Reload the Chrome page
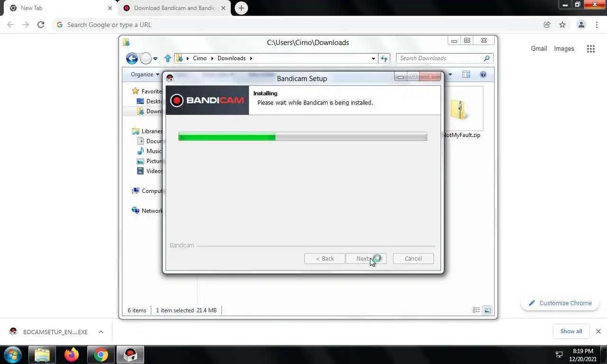Screen dimensions: 607x364 [41, 25]
